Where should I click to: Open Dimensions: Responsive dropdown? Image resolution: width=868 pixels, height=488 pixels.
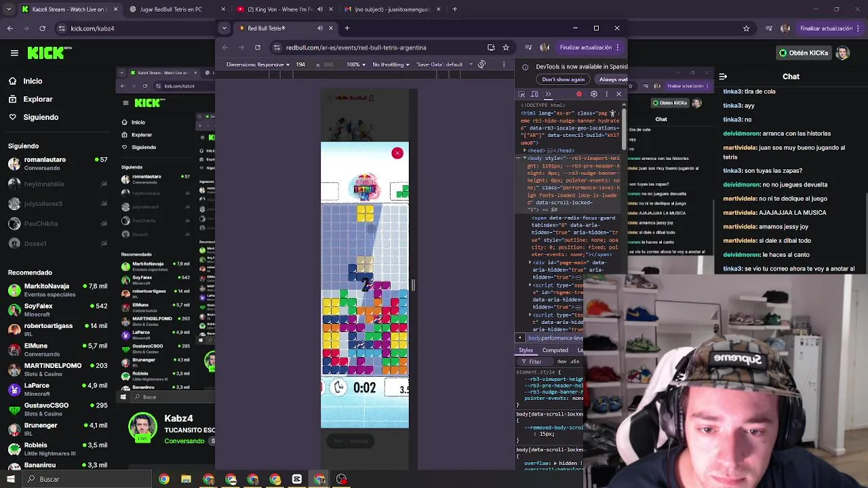258,64
